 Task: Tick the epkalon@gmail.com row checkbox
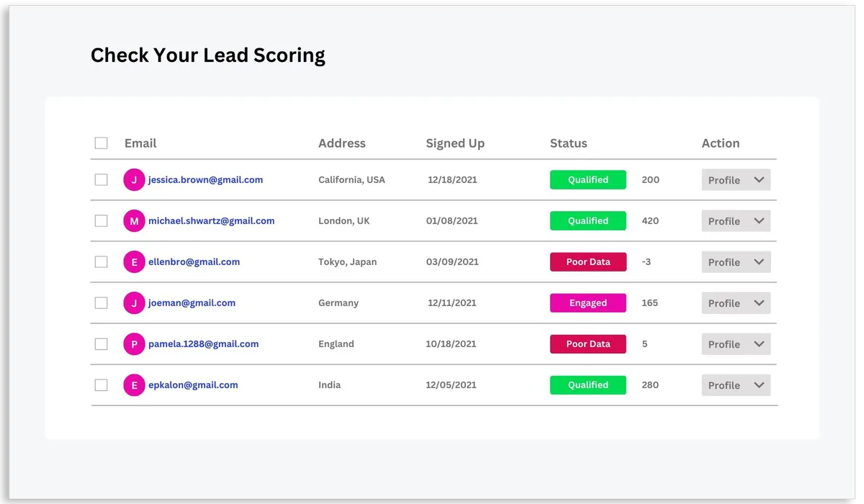point(102,385)
